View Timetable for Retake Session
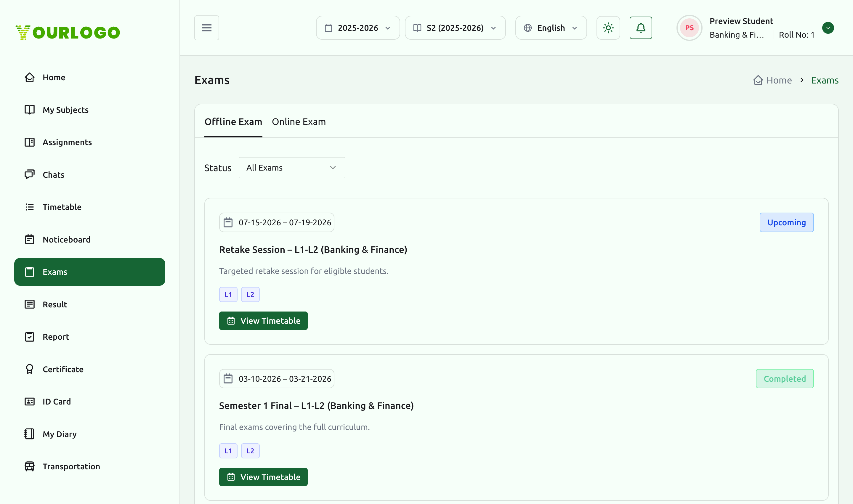 pyautogui.click(x=263, y=321)
